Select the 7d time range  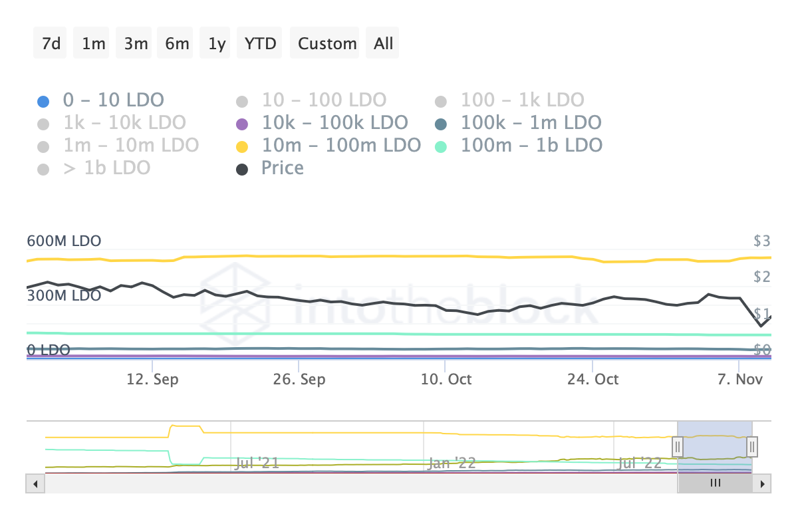[51, 44]
